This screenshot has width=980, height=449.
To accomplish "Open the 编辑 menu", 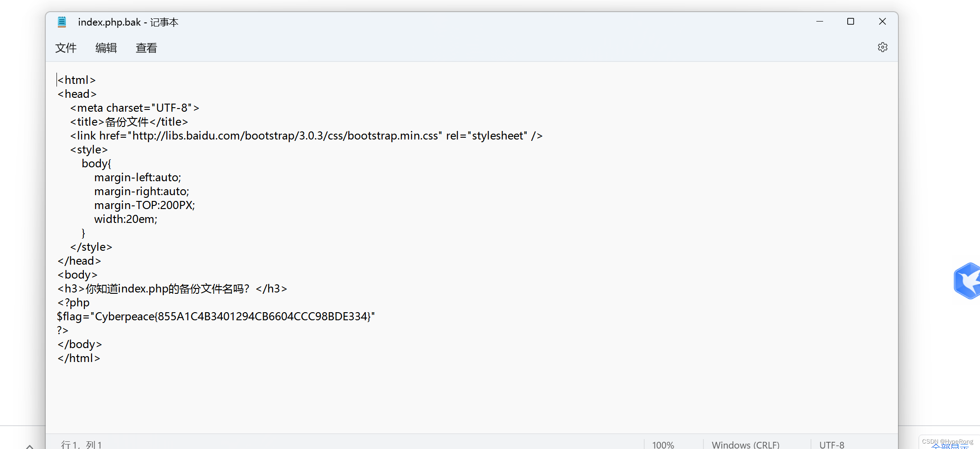I will (x=106, y=48).
